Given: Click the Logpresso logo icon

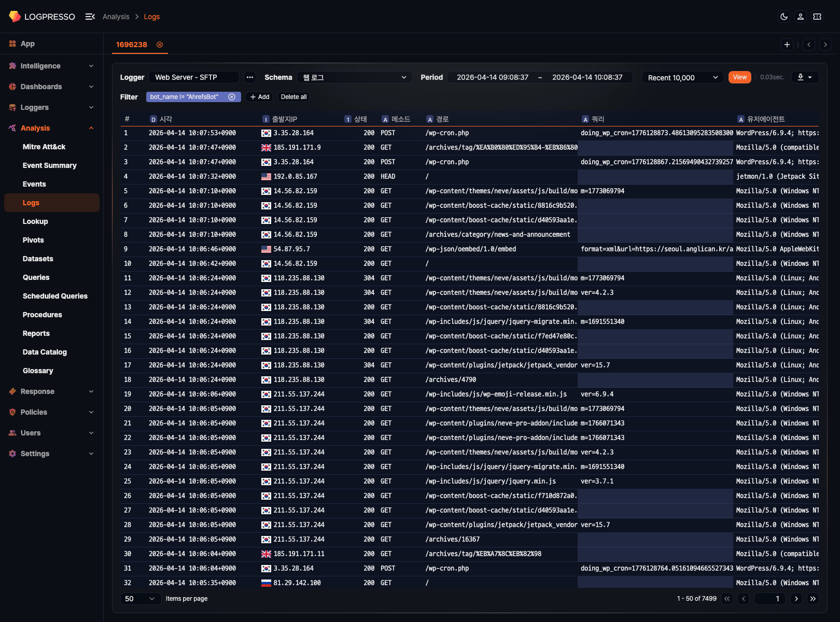Looking at the screenshot, I should (15, 16).
